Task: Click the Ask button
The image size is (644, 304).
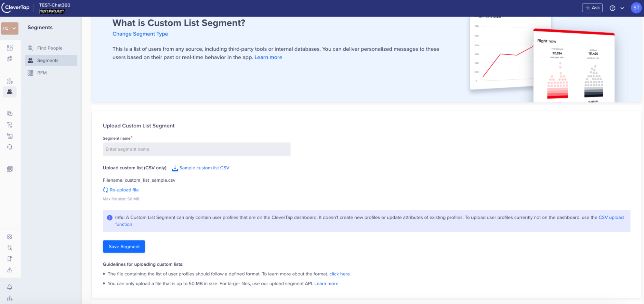Action: [x=592, y=8]
